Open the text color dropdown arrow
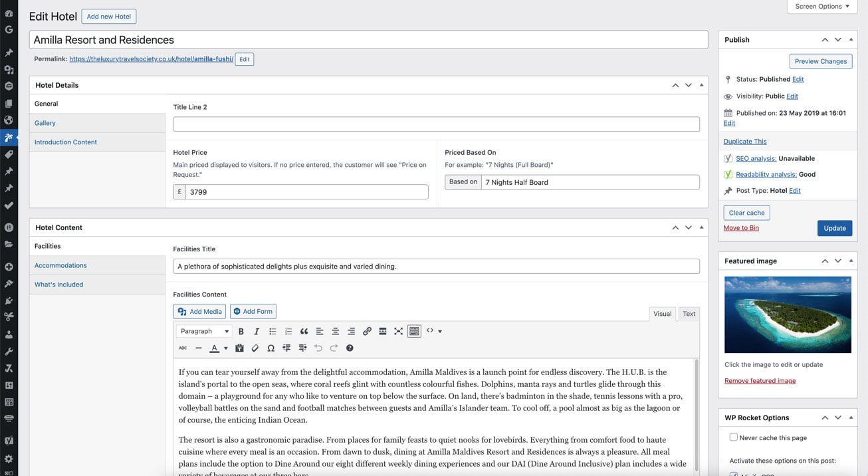Viewport: 868px width, 476px height. pos(225,348)
